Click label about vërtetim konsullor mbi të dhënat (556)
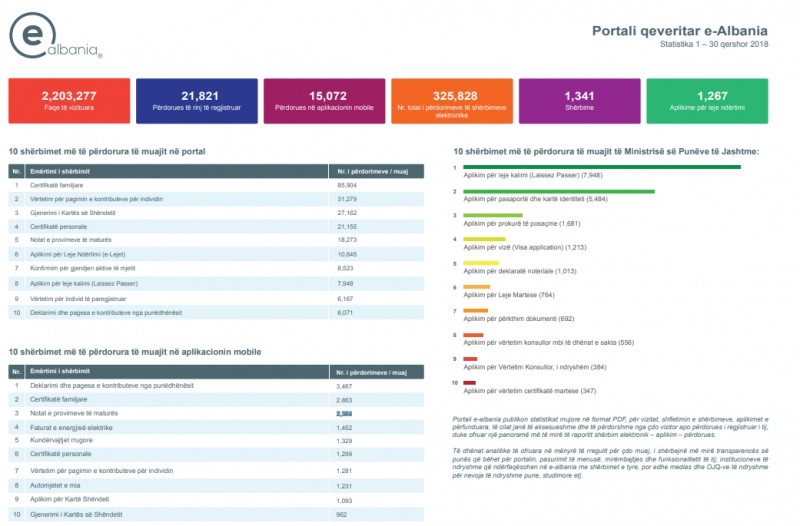The width and height of the screenshot is (800, 526). pos(548,343)
